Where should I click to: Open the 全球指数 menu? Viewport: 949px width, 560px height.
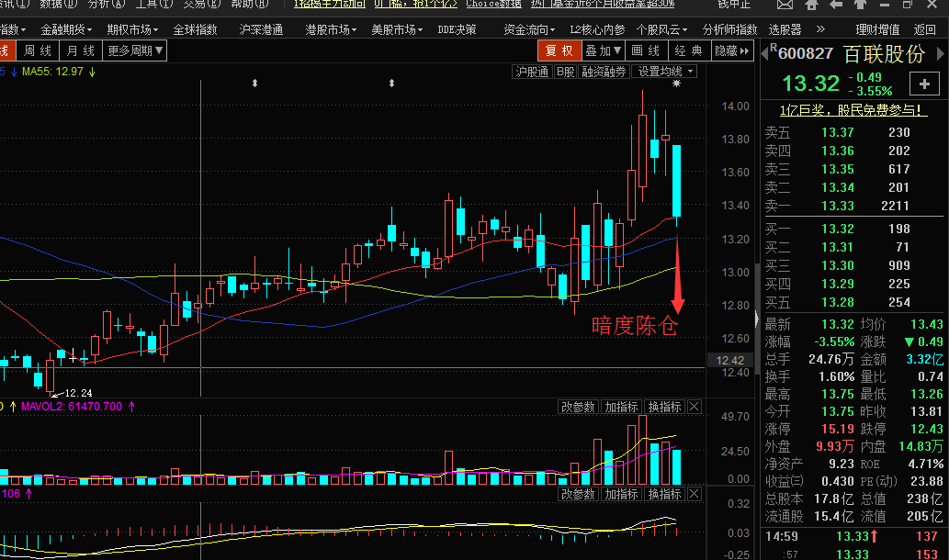point(195,29)
